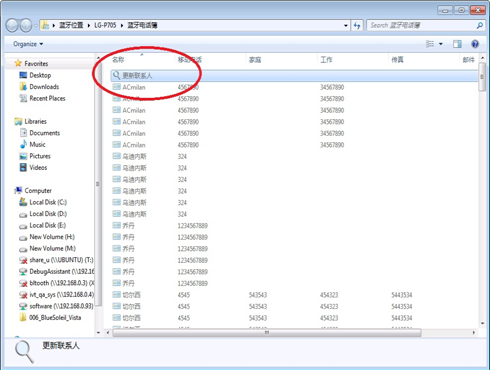
Task: Toggle the preview pane icon
Action: pyautogui.click(x=457, y=44)
